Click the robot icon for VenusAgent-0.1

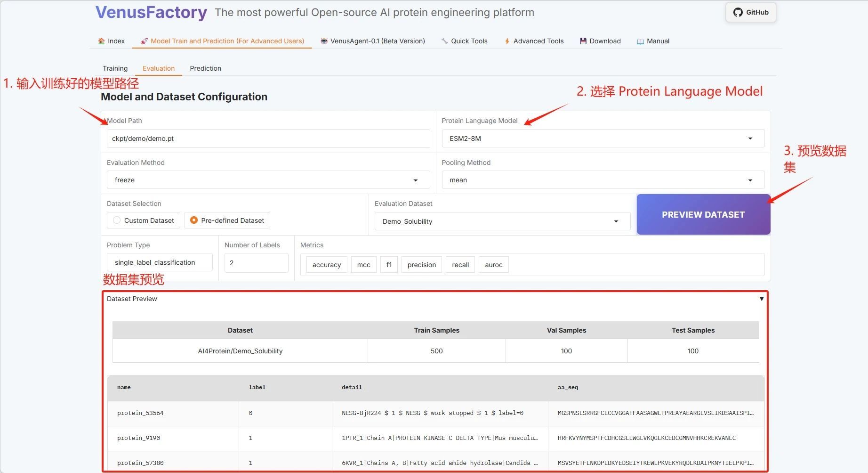tap(324, 41)
